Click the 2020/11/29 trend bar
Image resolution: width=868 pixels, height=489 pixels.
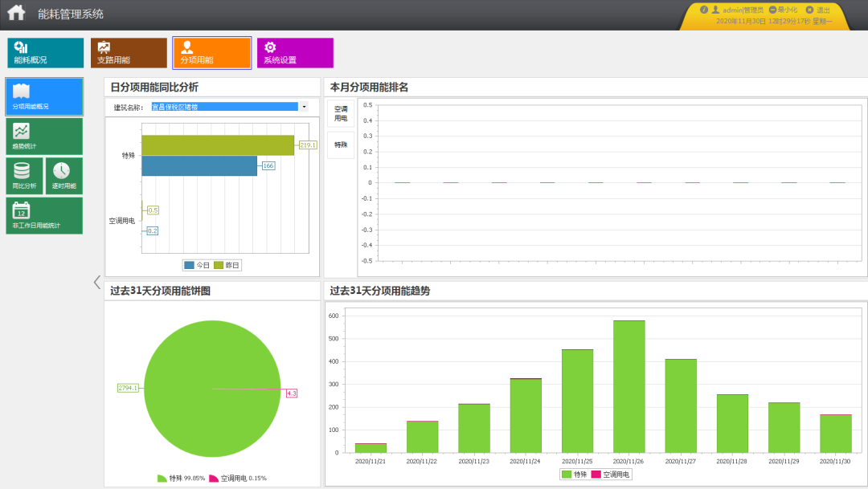(784, 428)
